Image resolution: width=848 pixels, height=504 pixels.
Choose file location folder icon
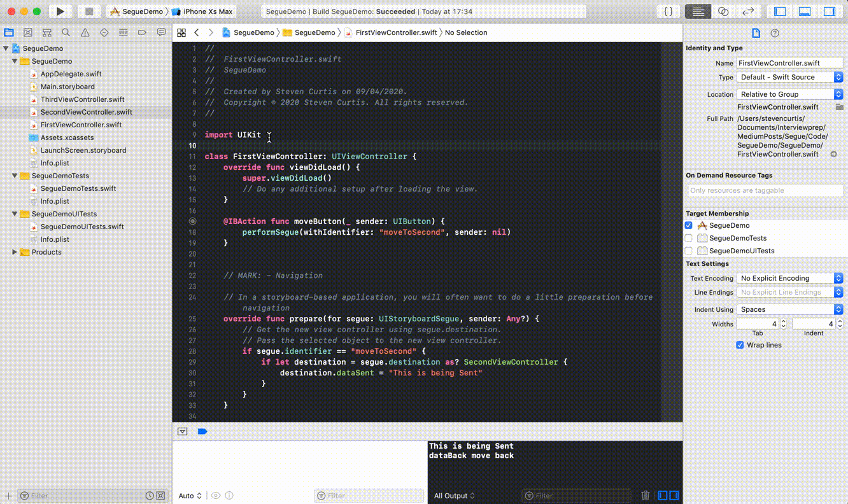point(840,107)
